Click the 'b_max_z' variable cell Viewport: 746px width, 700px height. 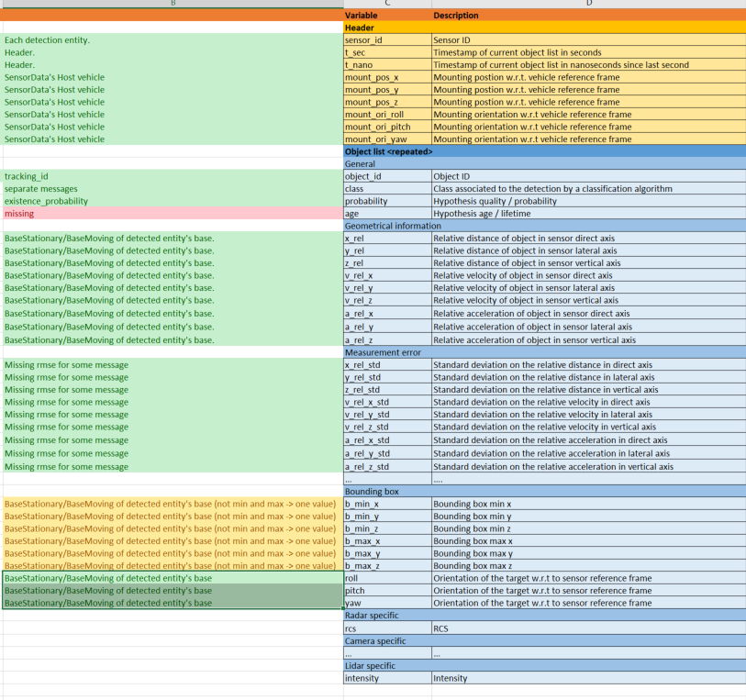pos(387,565)
